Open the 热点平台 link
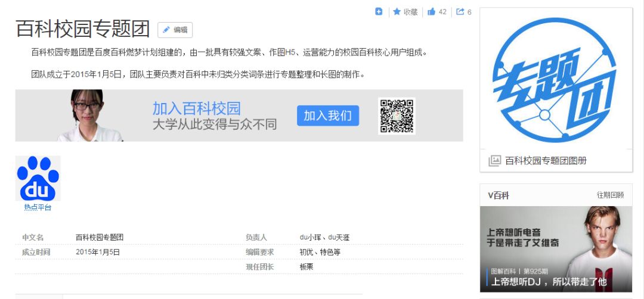 [x=38, y=207]
